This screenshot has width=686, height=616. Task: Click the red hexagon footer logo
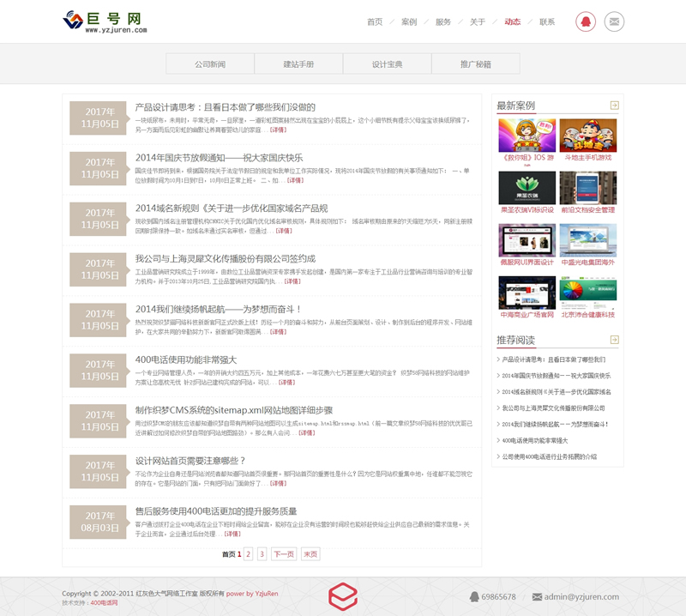pyautogui.click(x=343, y=596)
